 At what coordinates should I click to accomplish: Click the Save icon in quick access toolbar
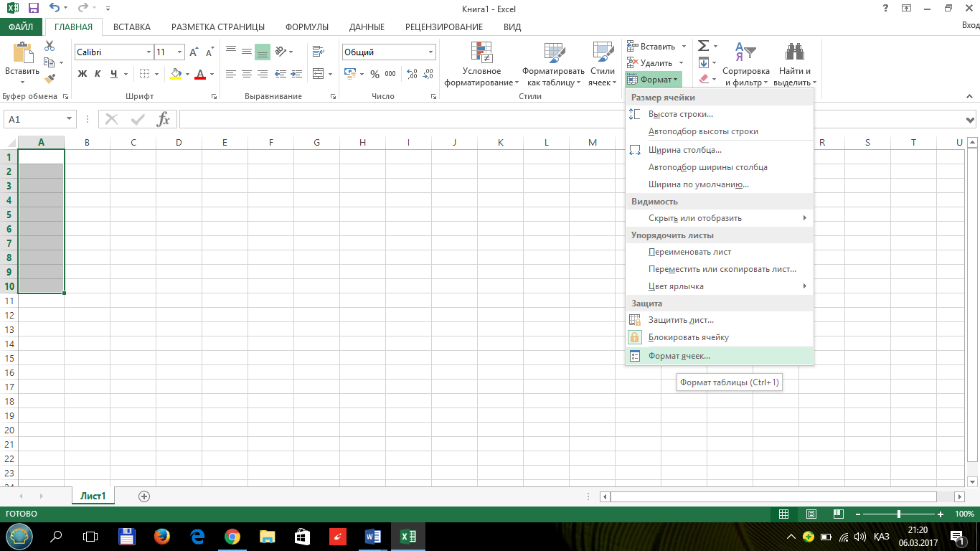(x=33, y=9)
